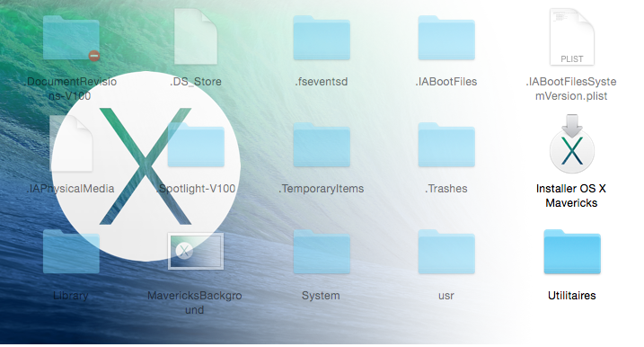Open the .fseventsd folder
Image resolution: width=644 pixels, height=347 pixels.
tap(322, 38)
